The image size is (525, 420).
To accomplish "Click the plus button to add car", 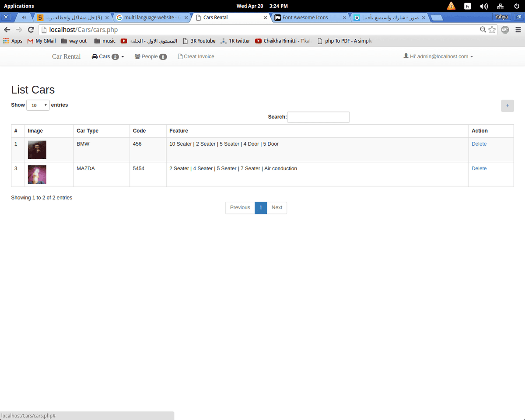I will (x=507, y=105).
